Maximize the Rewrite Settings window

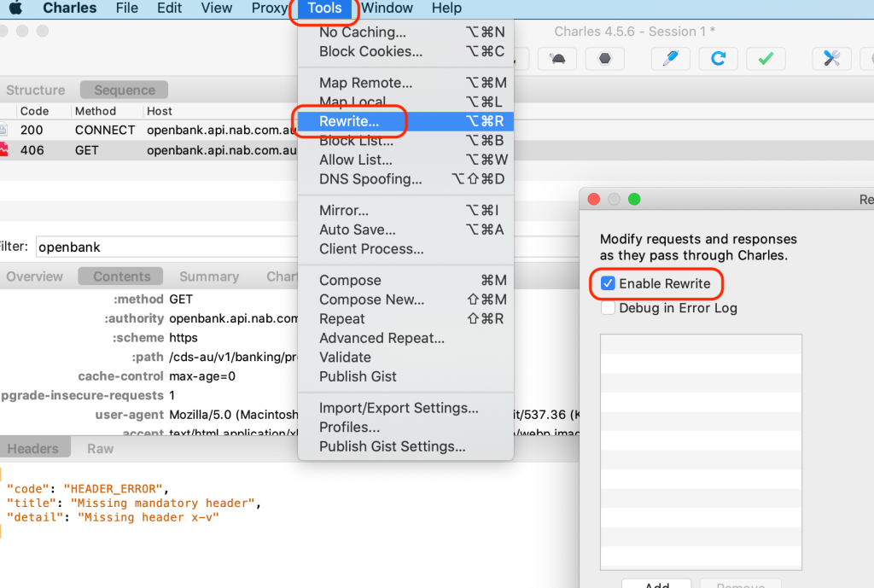click(x=634, y=199)
